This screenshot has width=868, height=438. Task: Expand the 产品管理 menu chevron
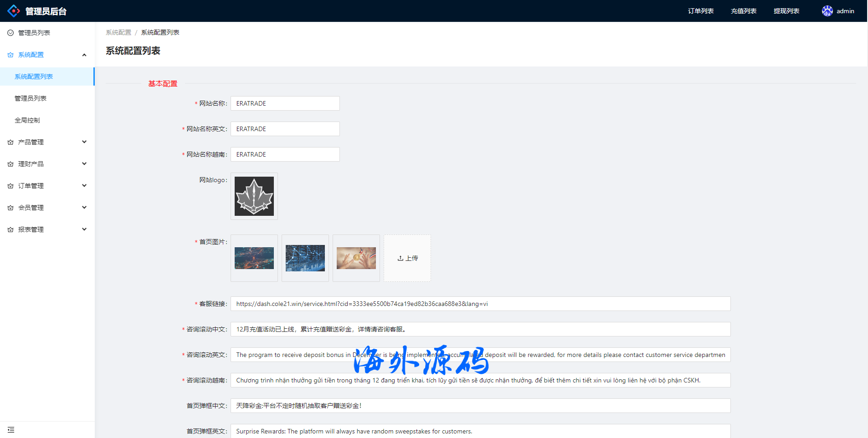84,142
